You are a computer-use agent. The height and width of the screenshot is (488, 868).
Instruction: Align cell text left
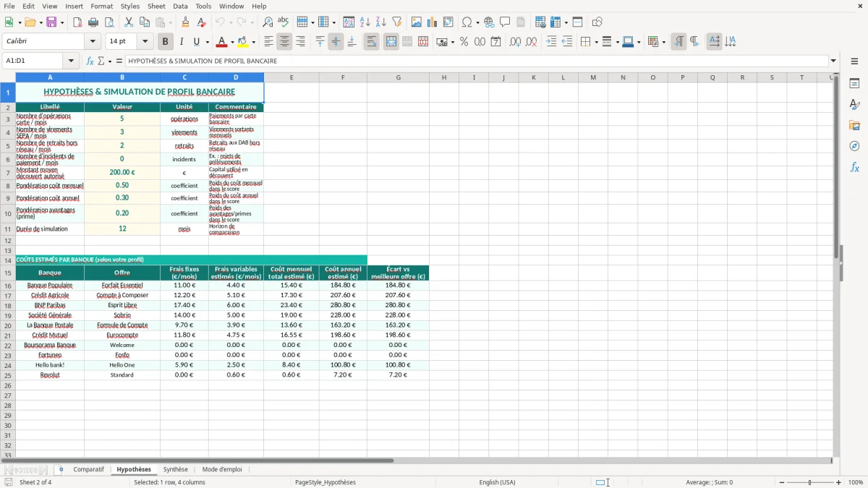[x=268, y=42]
